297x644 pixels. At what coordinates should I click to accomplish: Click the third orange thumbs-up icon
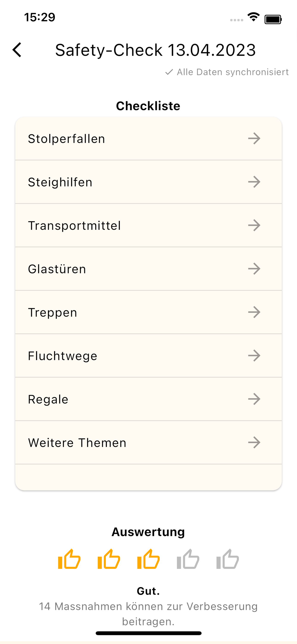[148, 559]
